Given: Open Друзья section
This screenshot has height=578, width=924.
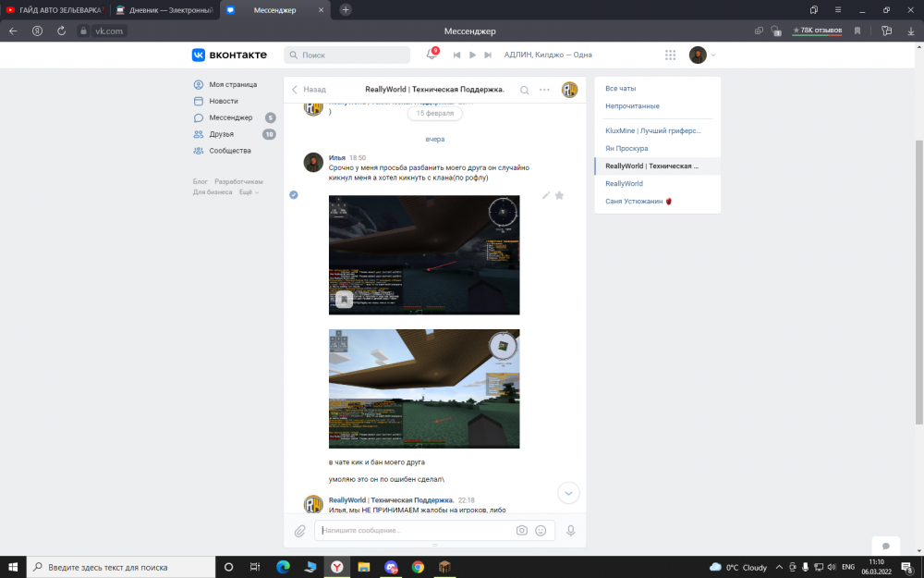Looking at the screenshot, I should pos(221,134).
